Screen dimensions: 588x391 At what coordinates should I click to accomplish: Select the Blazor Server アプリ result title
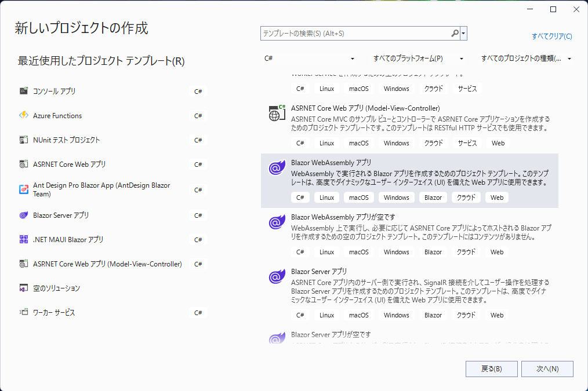(x=319, y=272)
